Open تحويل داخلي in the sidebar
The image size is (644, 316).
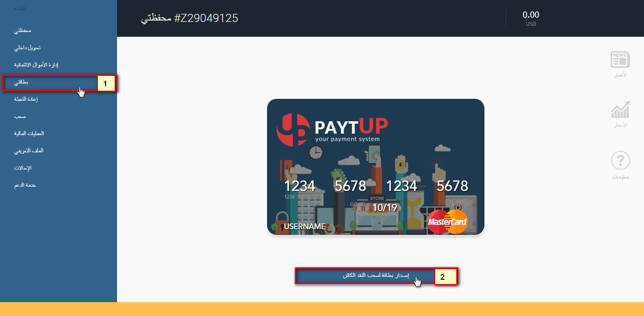(27, 48)
